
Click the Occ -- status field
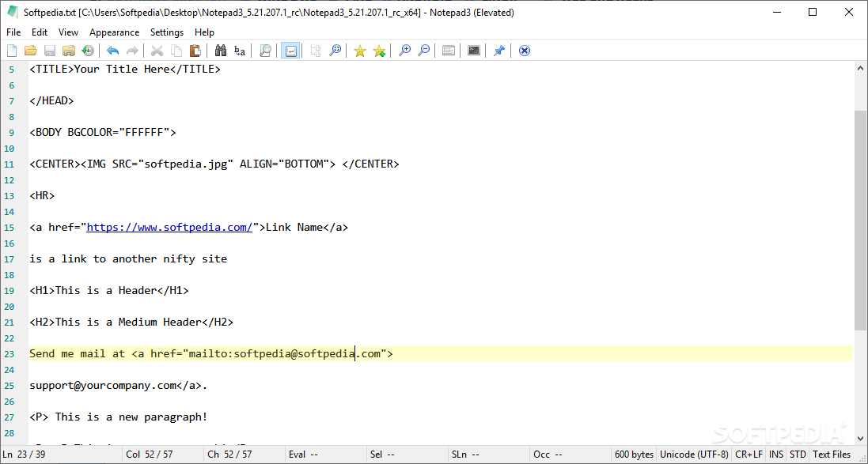[x=570, y=455]
